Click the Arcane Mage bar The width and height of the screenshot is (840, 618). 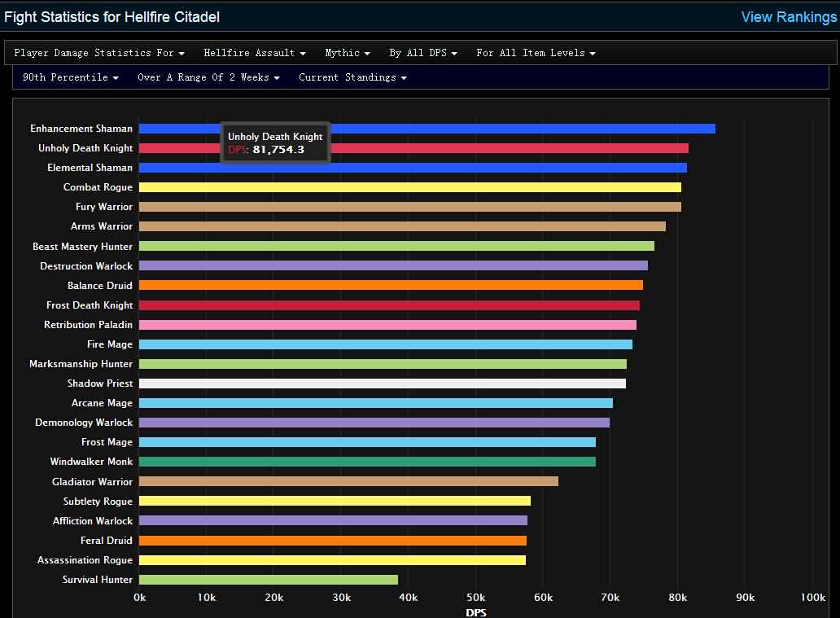click(x=376, y=403)
